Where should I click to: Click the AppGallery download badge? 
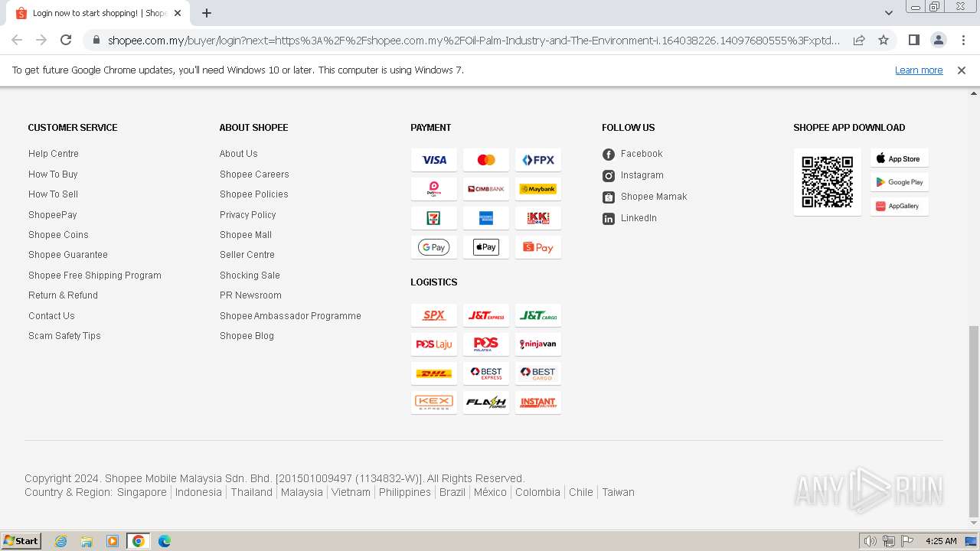click(x=900, y=206)
